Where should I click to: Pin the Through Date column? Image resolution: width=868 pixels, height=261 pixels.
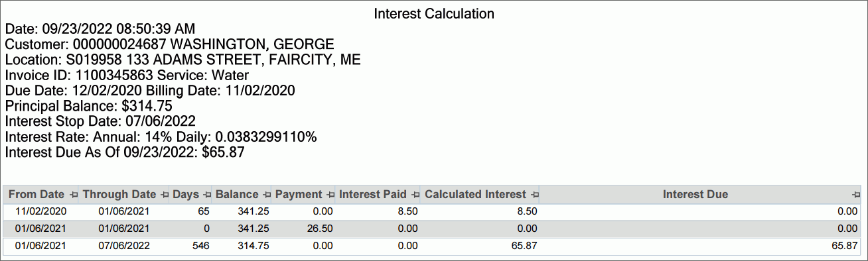[164, 195]
